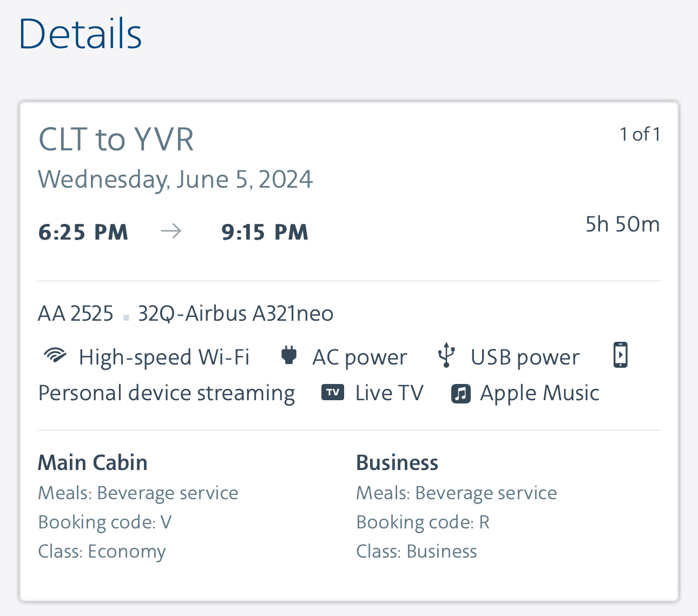Click the 9:15 PM arrival time
Viewport: 698px width, 616px height.
click(x=265, y=232)
